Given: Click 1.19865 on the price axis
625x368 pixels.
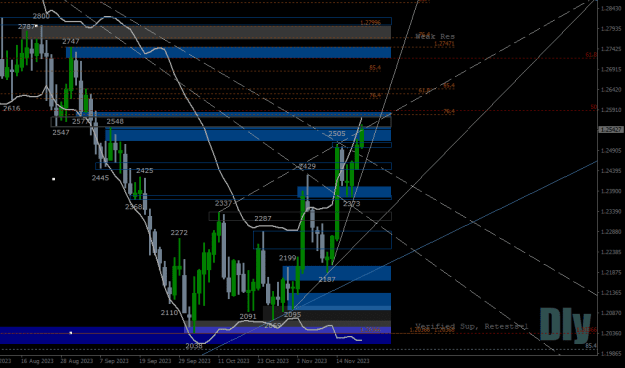Looking at the screenshot, I should 612,353.
